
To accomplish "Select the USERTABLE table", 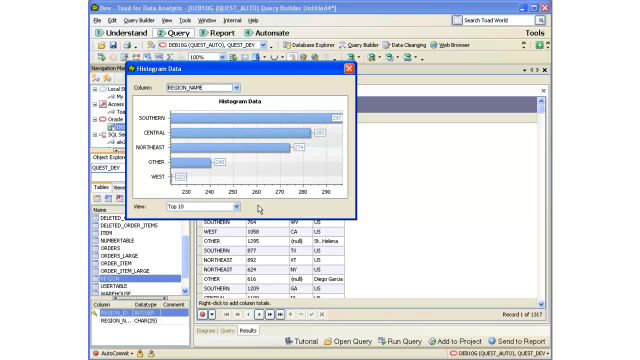I will click(x=113, y=286).
